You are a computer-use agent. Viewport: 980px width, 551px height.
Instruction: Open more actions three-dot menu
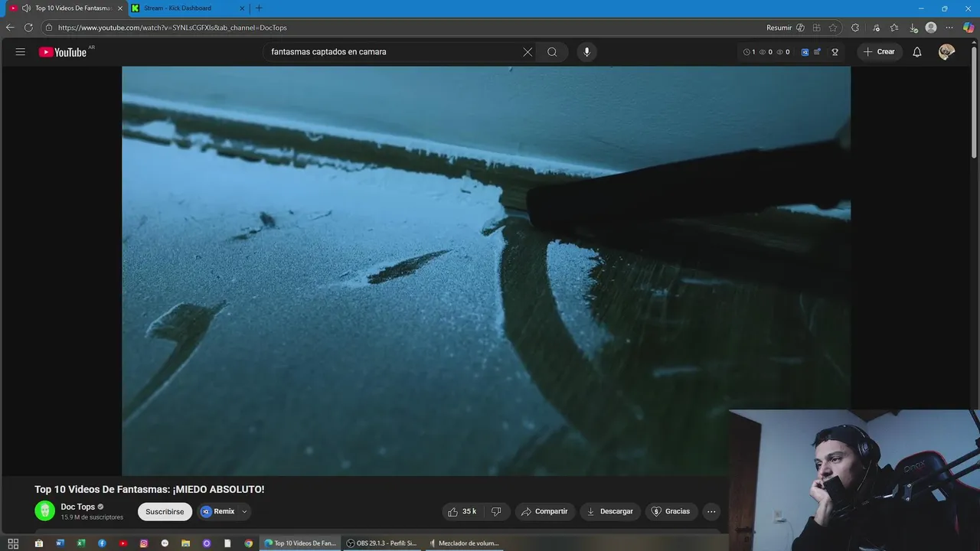[x=711, y=511]
